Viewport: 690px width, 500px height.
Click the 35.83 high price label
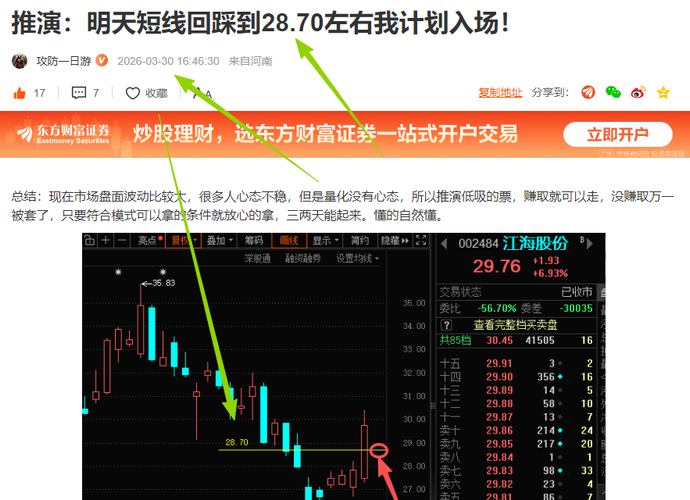164,283
